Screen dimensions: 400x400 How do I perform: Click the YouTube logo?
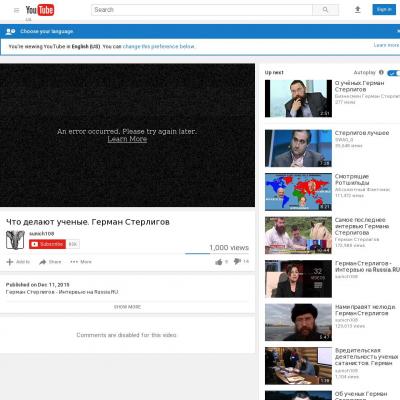[x=40, y=10]
